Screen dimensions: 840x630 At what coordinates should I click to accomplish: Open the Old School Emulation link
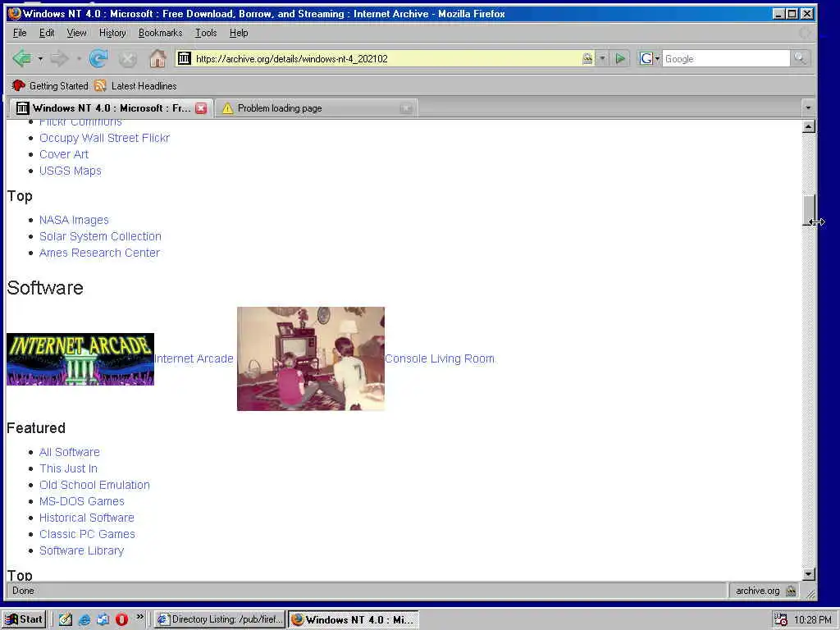(x=95, y=486)
